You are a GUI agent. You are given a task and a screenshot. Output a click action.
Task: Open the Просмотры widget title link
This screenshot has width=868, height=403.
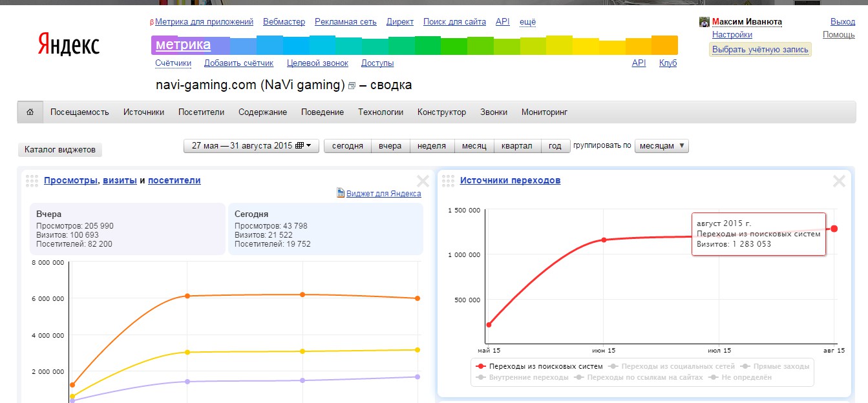pos(71,181)
